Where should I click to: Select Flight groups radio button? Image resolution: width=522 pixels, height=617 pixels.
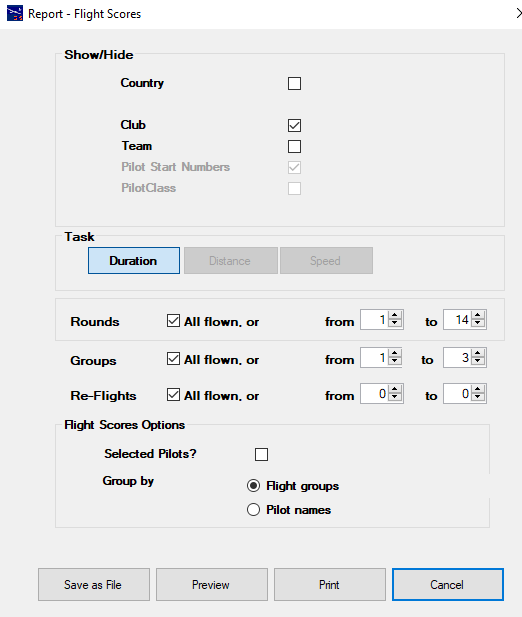coord(253,486)
